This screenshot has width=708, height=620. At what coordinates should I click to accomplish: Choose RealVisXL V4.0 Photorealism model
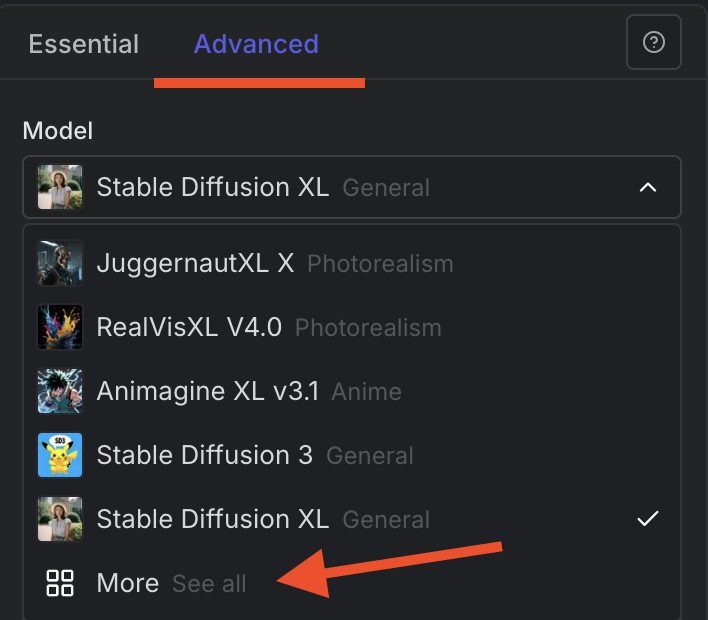pos(189,327)
